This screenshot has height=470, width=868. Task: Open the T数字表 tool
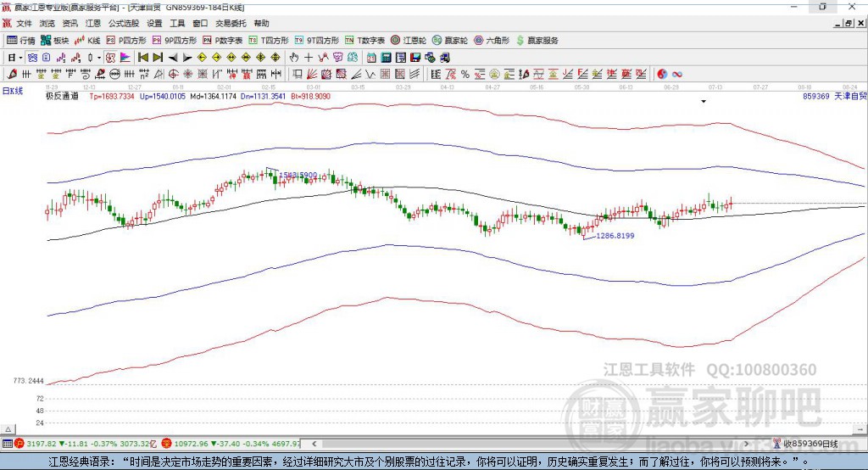pos(364,41)
